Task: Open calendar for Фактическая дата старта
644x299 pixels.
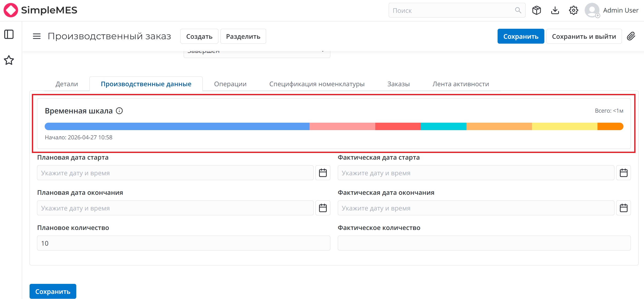Action: (x=623, y=173)
